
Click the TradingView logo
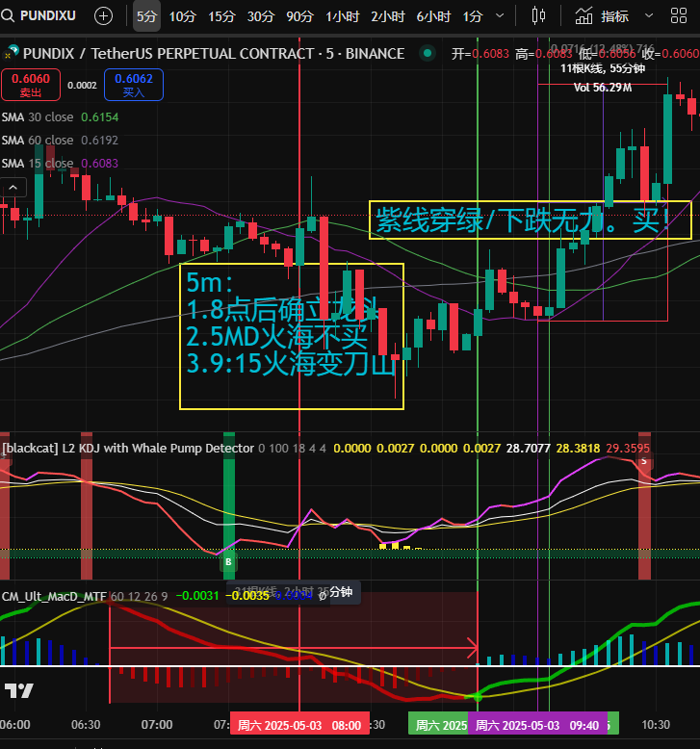18,690
